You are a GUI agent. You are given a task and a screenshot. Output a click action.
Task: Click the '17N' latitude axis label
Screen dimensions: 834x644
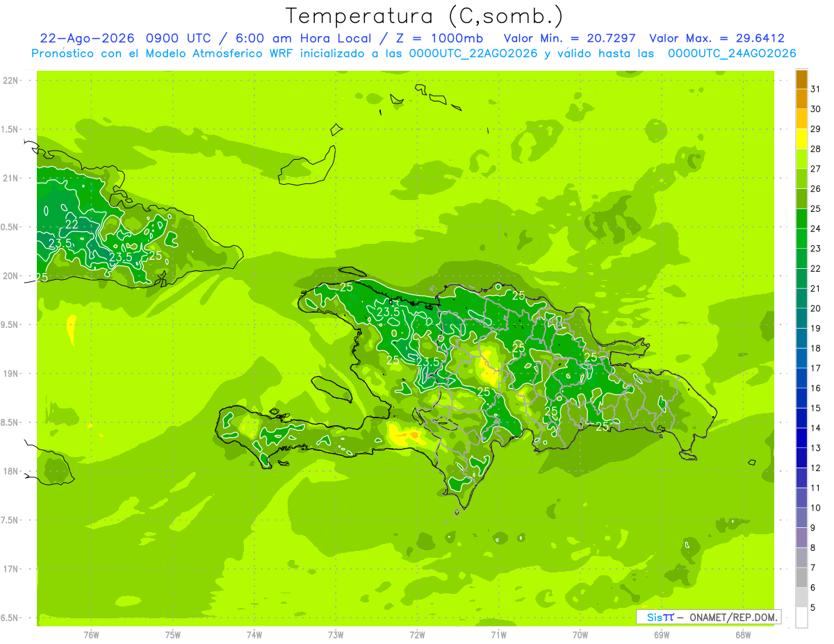pos(10,569)
